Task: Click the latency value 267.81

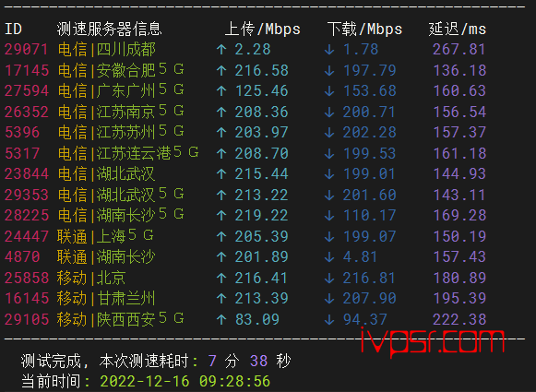Action: click(459, 50)
